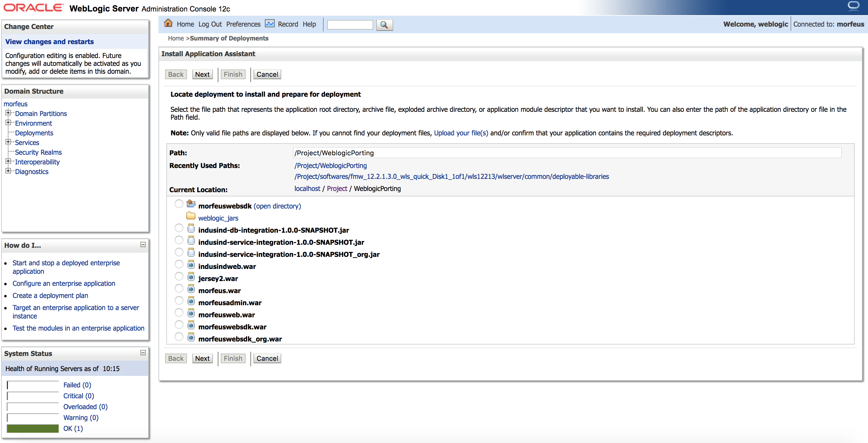Click the weblogic_jars folder icon

191,218
